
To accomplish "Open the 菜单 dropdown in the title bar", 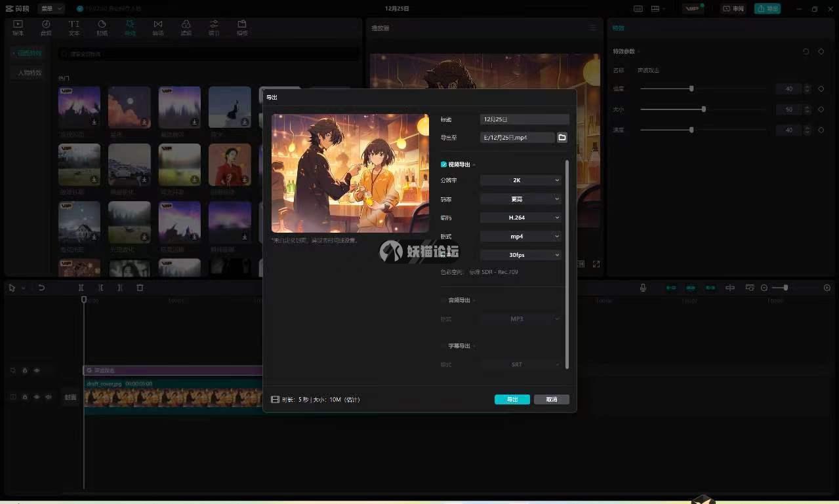I will click(x=50, y=9).
